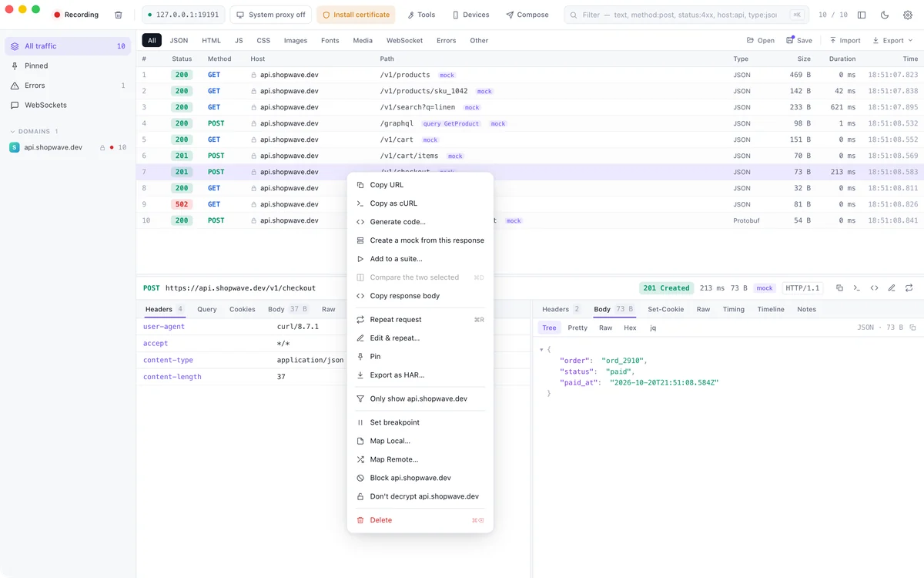Choose Map Remote... menu item
Viewport: 924px width, 578px height.
coord(420,459)
